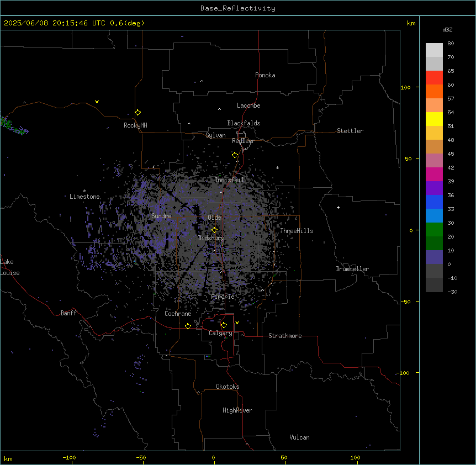Click the Lake Louise label
Image resolution: width=476 pixels, height=465 pixels.
pos(9,267)
